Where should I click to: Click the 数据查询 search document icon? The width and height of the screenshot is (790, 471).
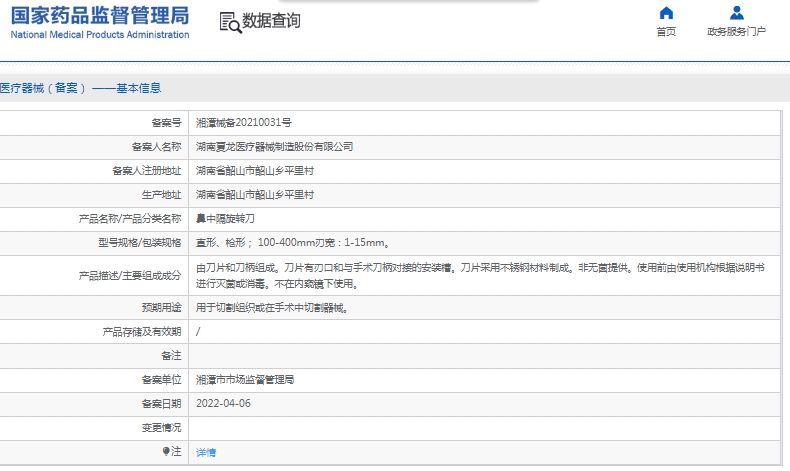coord(230,23)
